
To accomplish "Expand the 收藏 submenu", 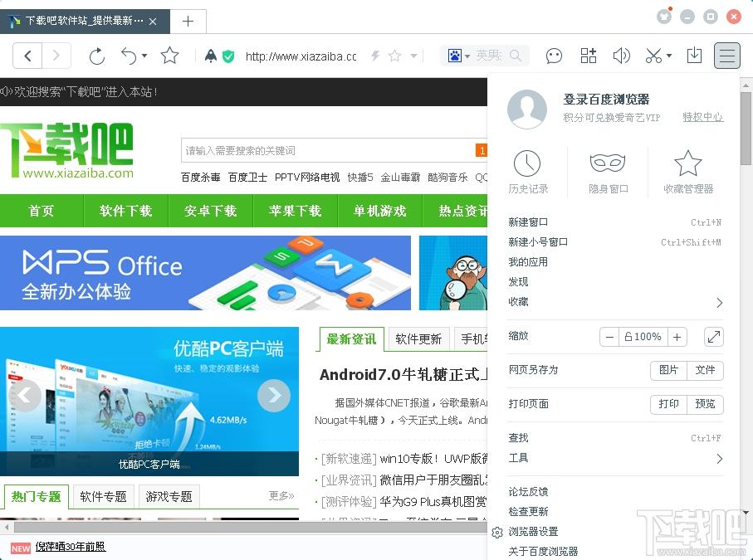I will click(614, 302).
